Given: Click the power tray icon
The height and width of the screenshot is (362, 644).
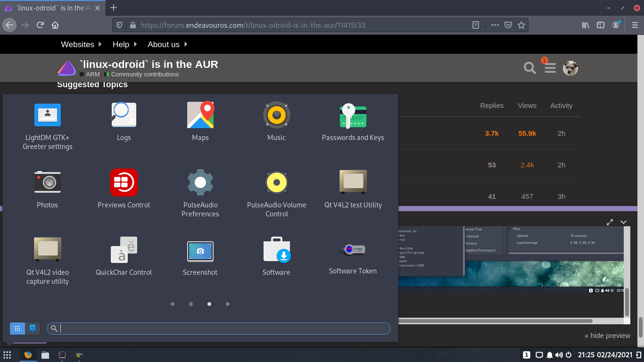Looking at the screenshot, I should click(x=569, y=355).
